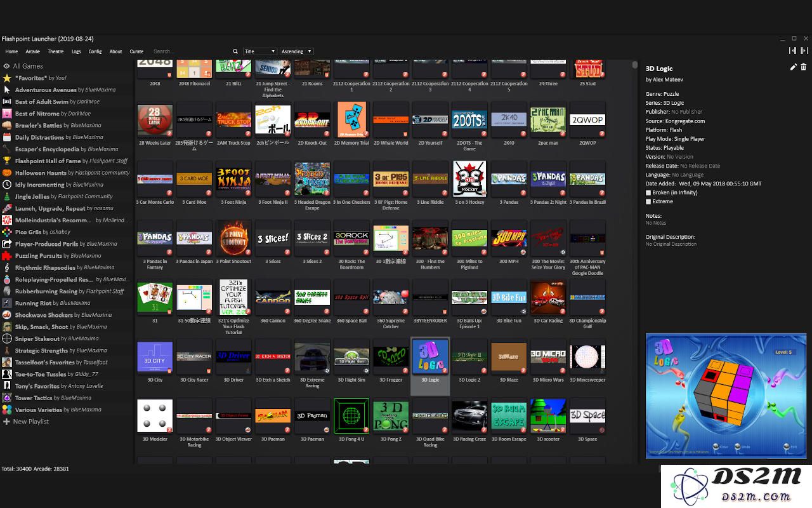Open the Sniper Stakeout crosshair playlist
This screenshot has height=508, width=812.
7,338
